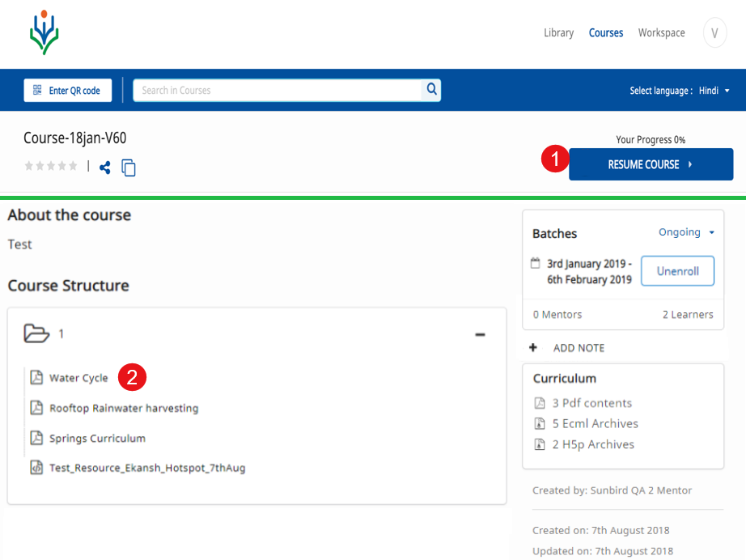Click the folder icon for unit 1
Screen dimensions: 746x560
click(x=36, y=333)
